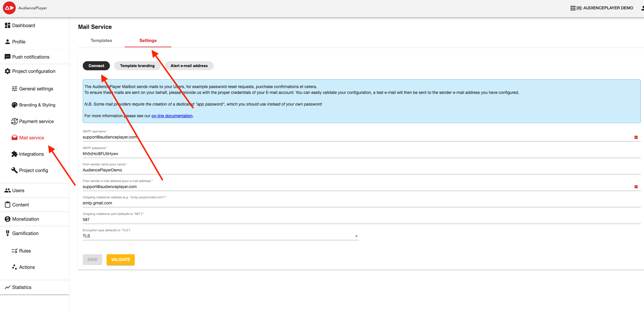Click the Mail service envelope icon
Image resolution: width=644 pixels, height=312 pixels.
tap(15, 138)
